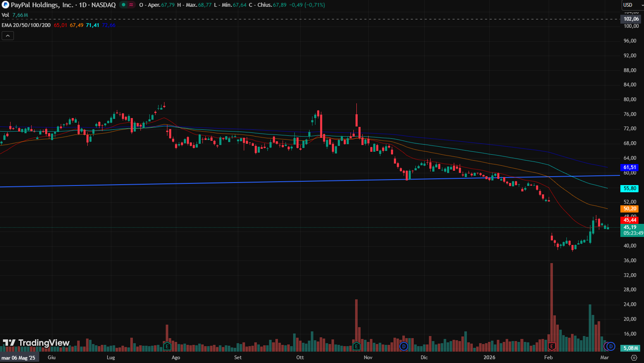
Task: Click the red approximate data indicator icon
Action: pyautogui.click(x=131, y=5)
